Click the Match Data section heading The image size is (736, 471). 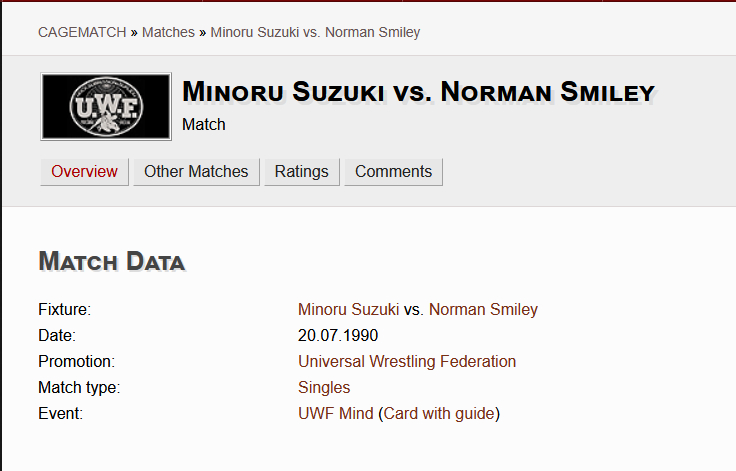(111, 262)
